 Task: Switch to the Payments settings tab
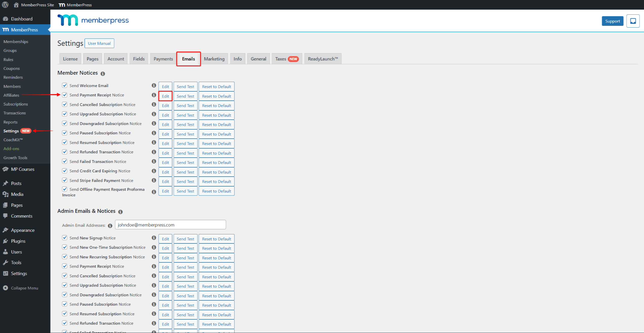(x=163, y=59)
